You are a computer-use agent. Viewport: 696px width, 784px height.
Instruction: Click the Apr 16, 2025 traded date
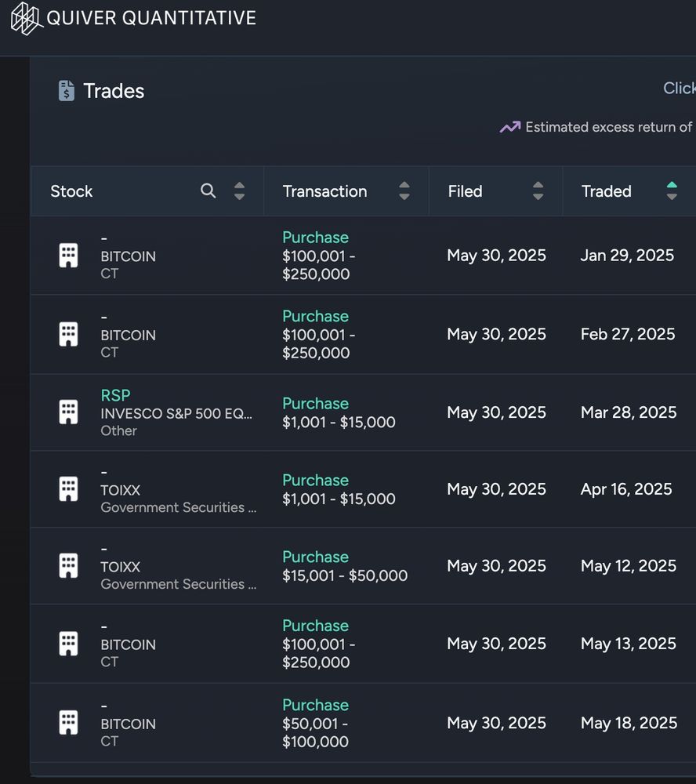tap(626, 489)
